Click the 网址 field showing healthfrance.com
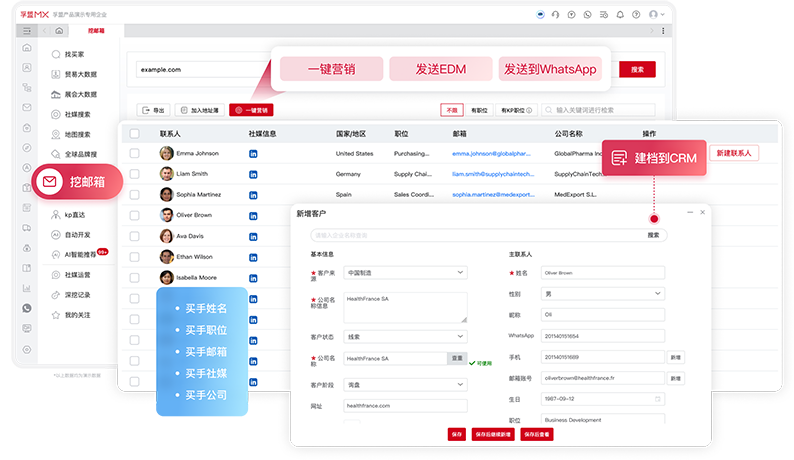This screenshot has height=460, width=794. [x=405, y=406]
